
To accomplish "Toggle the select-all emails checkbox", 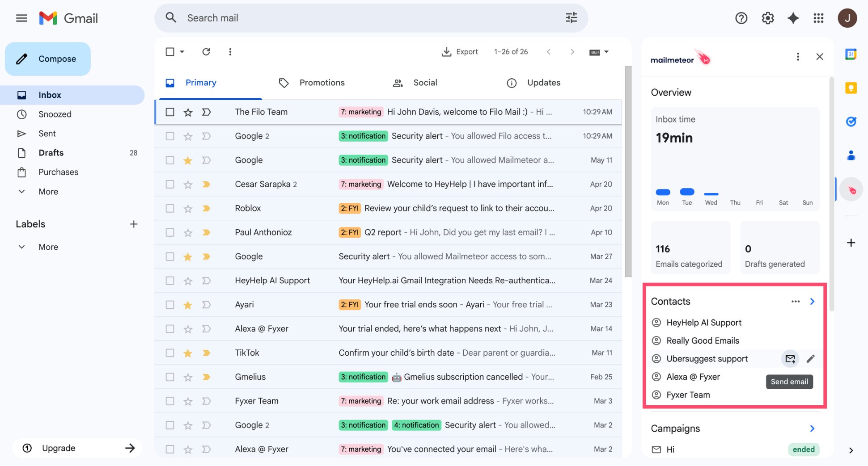I will pyautogui.click(x=170, y=52).
